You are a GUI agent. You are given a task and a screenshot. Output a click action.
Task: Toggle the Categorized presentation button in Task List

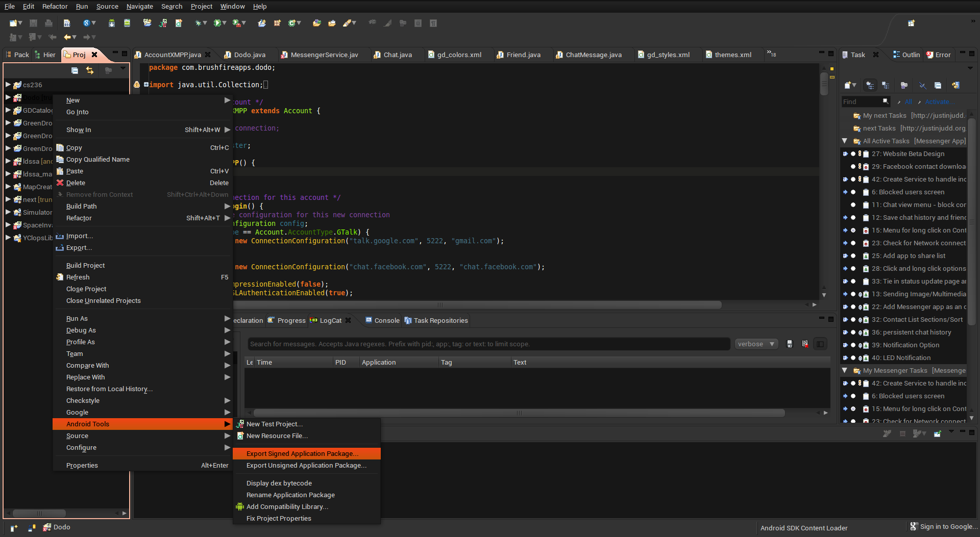870,85
